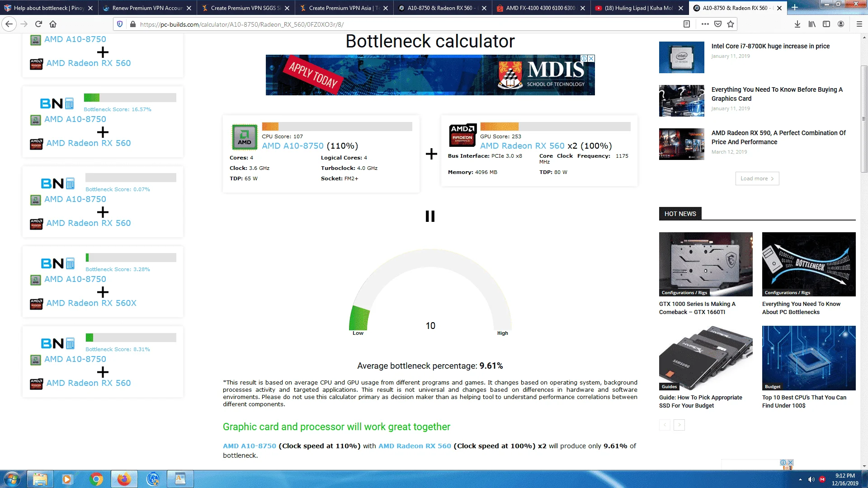The image size is (868, 488).
Task: Switch to 'Help about bottleneck' tab
Action: point(48,8)
